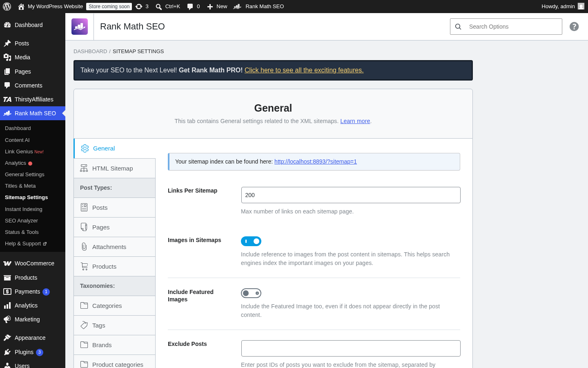The height and width of the screenshot is (368, 588).
Task: Disable the Images in Sitemaps toggle
Action: [x=251, y=241]
